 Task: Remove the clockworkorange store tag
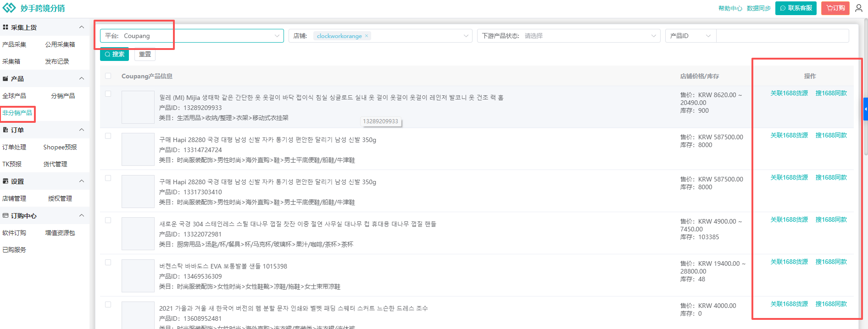367,36
